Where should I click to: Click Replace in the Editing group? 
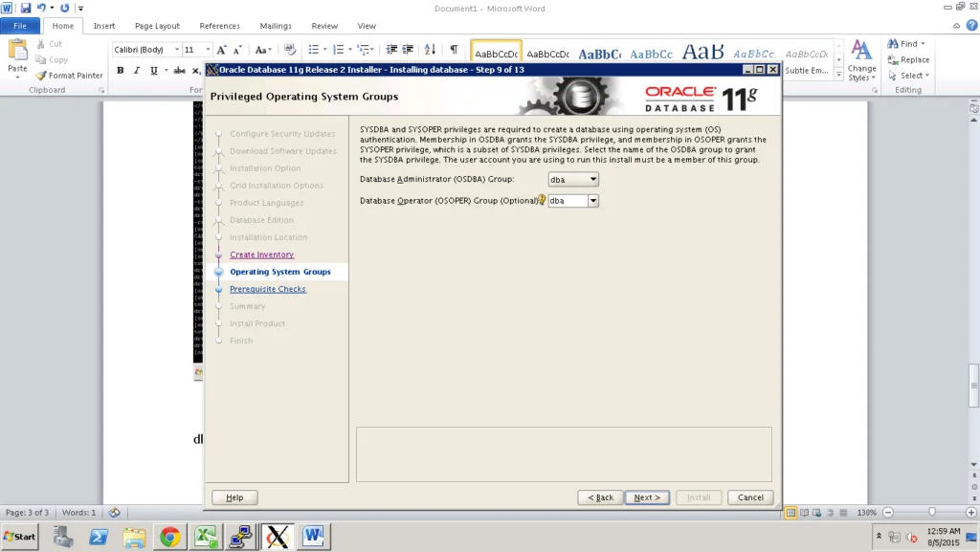pyautogui.click(x=908, y=60)
